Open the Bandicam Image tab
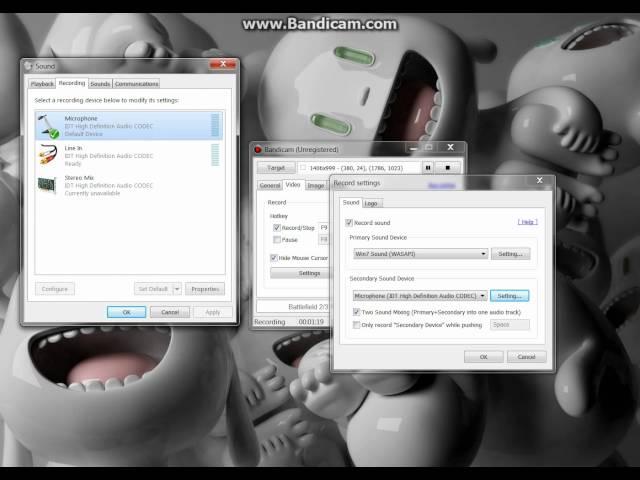This screenshot has width=640, height=480. [316, 185]
